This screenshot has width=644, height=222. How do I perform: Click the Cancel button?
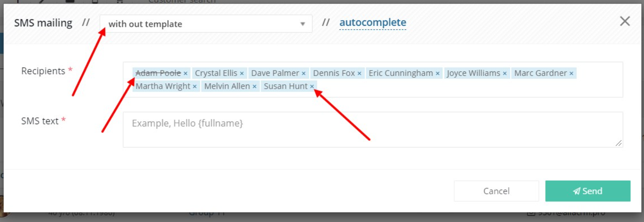click(496, 191)
